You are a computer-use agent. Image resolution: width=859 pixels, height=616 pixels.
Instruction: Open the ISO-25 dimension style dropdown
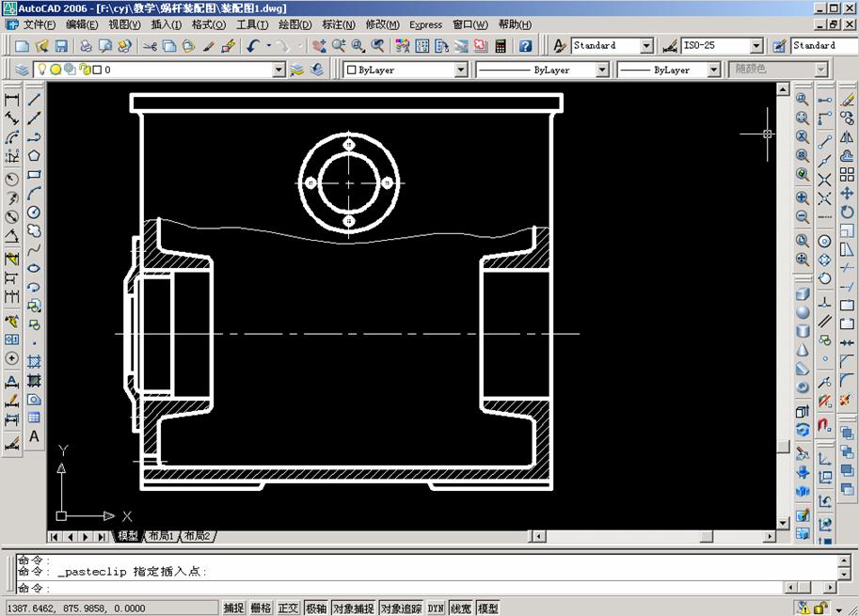click(x=757, y=44)
